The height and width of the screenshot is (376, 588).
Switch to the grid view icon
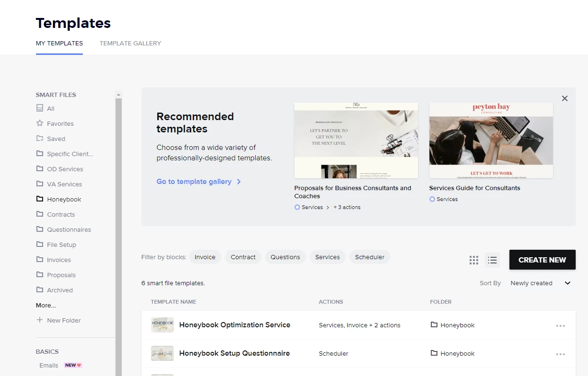pyautogui.click(x=474, y=260)
